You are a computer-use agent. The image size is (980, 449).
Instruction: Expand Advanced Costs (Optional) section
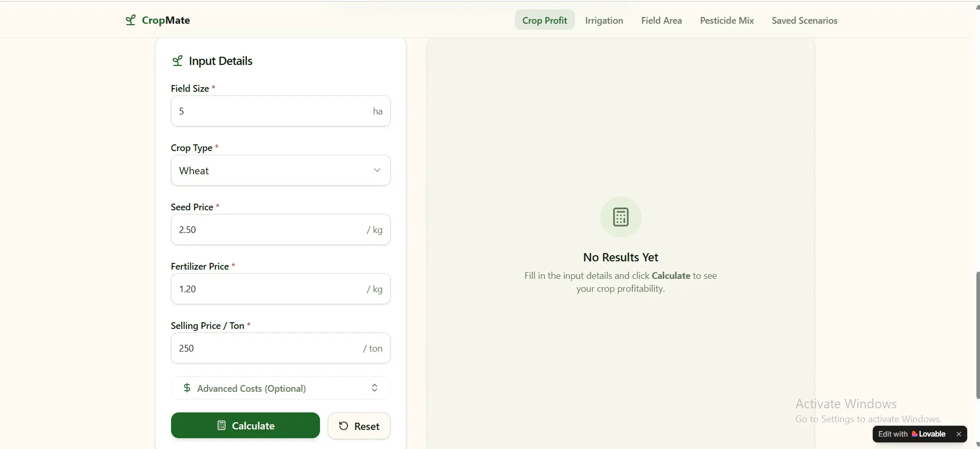tap(280, 388)
